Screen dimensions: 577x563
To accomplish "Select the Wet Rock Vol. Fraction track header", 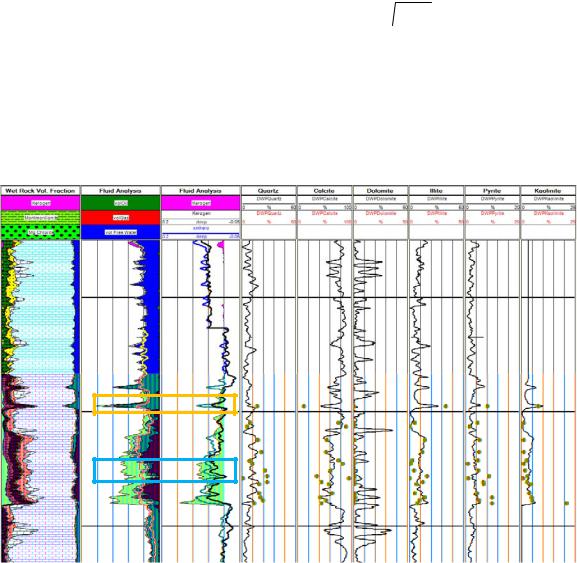I will [40, 191].
